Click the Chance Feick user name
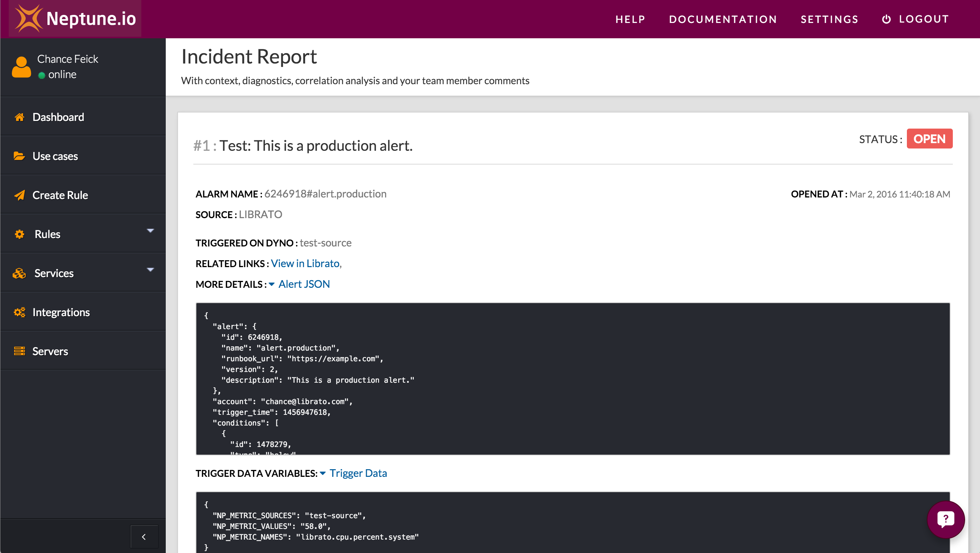This screenshot has height=553, width=980. tap(68, 59)
